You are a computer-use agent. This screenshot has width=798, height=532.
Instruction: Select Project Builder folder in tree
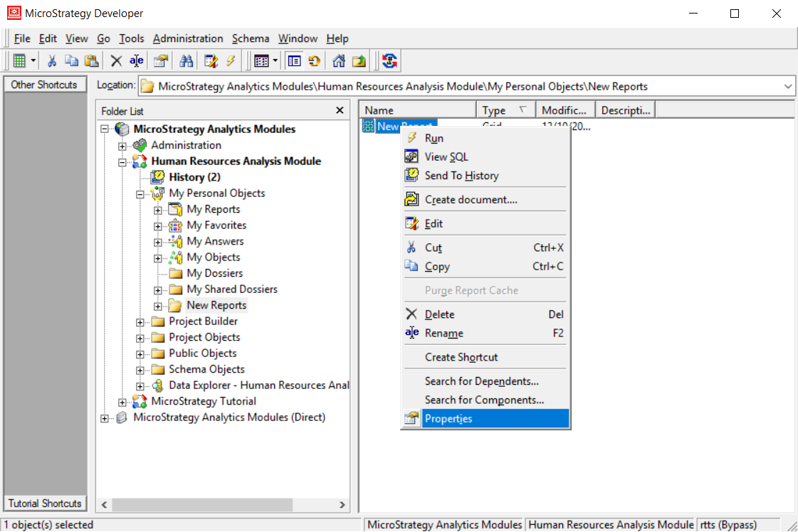203,321
